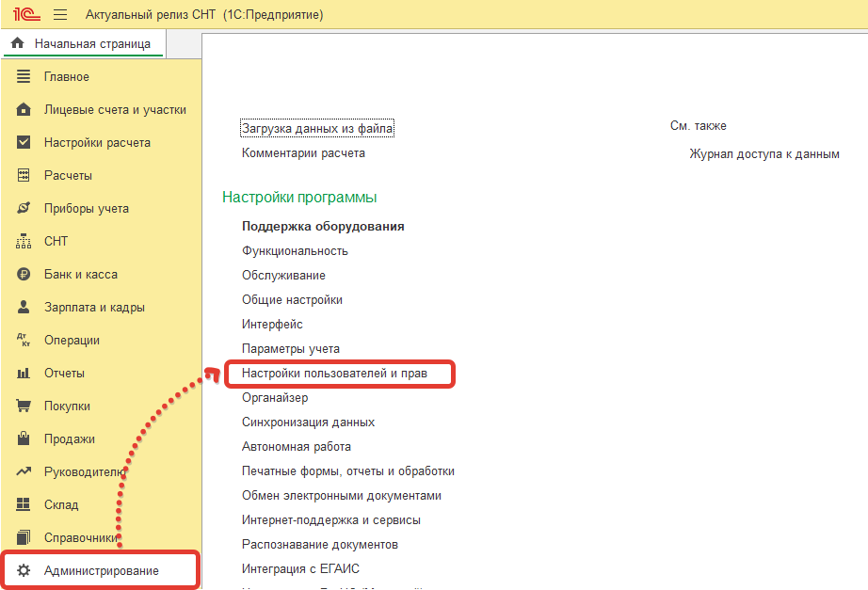Go to Синхронизация данных
Viewport: 868px width, 590px height.
[308, 423]
